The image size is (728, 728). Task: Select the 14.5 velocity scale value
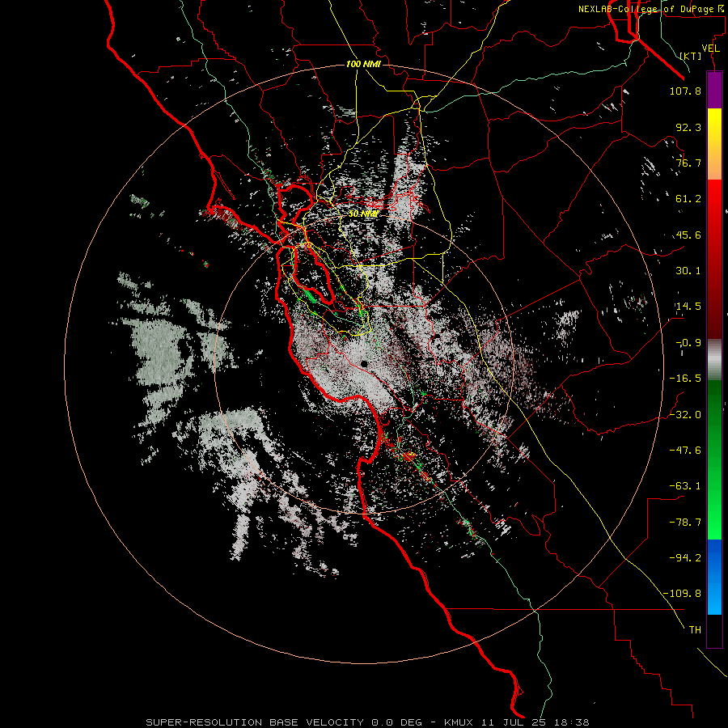click(688, 307)
